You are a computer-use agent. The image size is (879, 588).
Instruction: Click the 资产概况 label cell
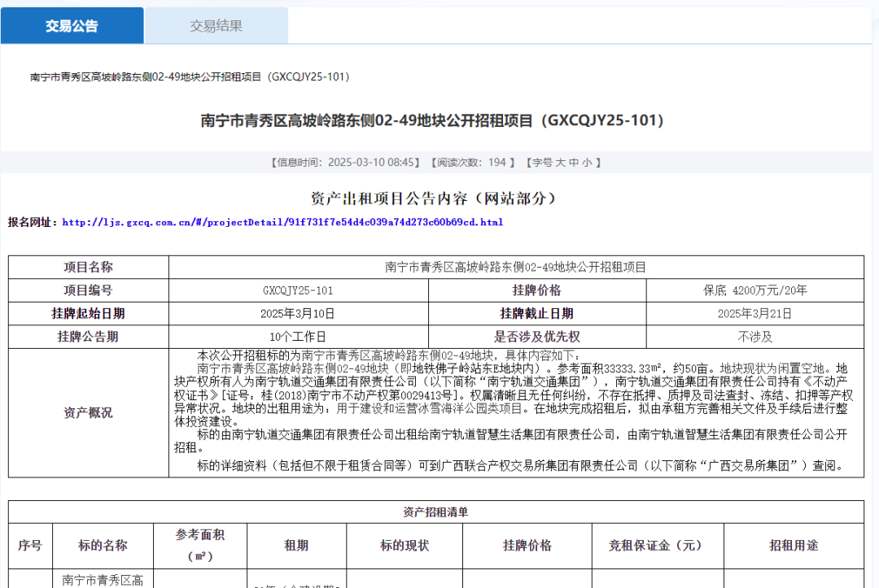pyautogui.click(x=89, y=412)
